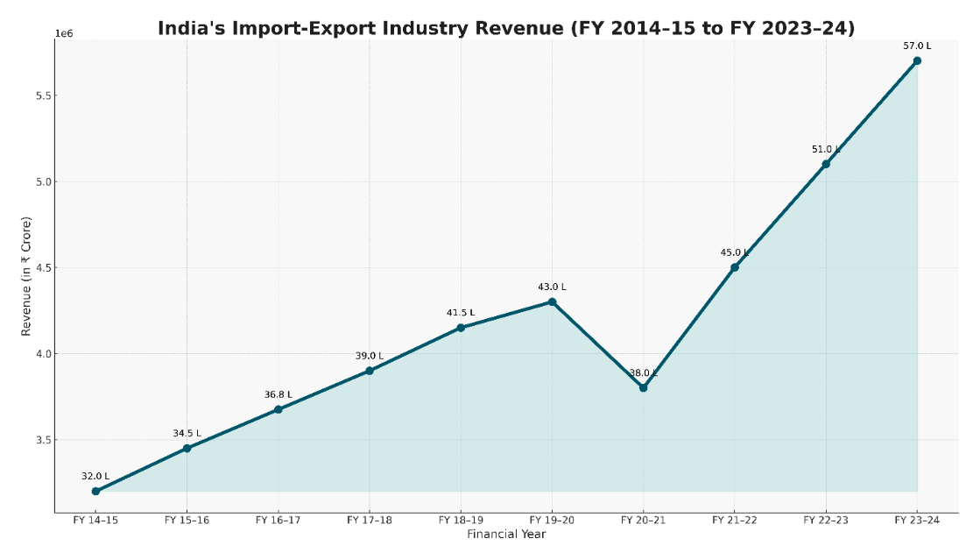980x560 pixels.
Task: Click the FY 19-20 local peak marker
Action: [x=553, y=301]
